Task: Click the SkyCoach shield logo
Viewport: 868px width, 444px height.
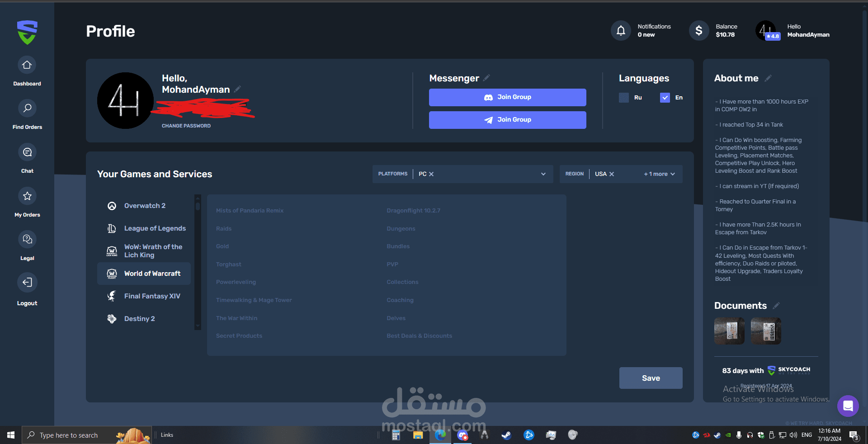Action: click(x=27, y=32)
